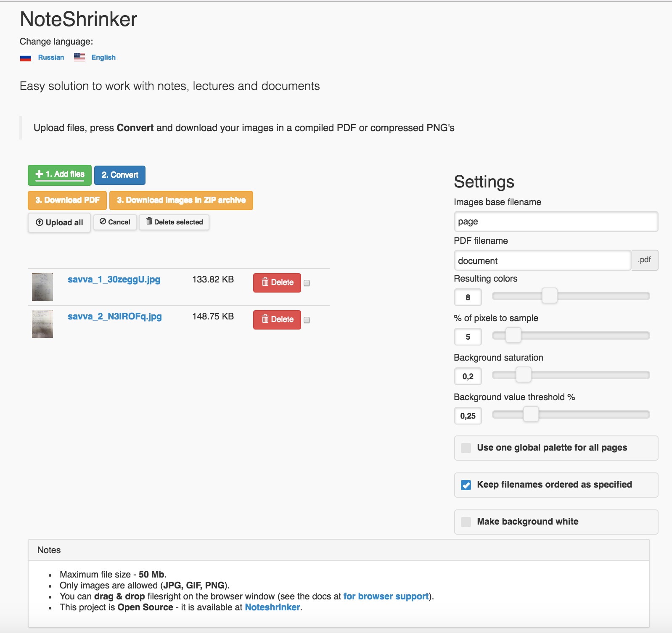This screenshot has width=672, height=633.
Task: Select checkbox for savva_2_N3lROFq.jpg
Action: (x=307, y=320)
